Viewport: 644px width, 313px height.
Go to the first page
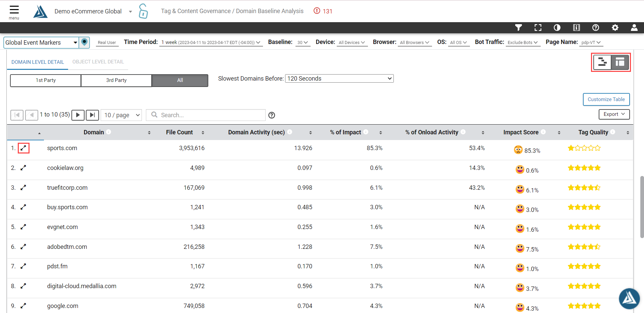pos(17,115)
